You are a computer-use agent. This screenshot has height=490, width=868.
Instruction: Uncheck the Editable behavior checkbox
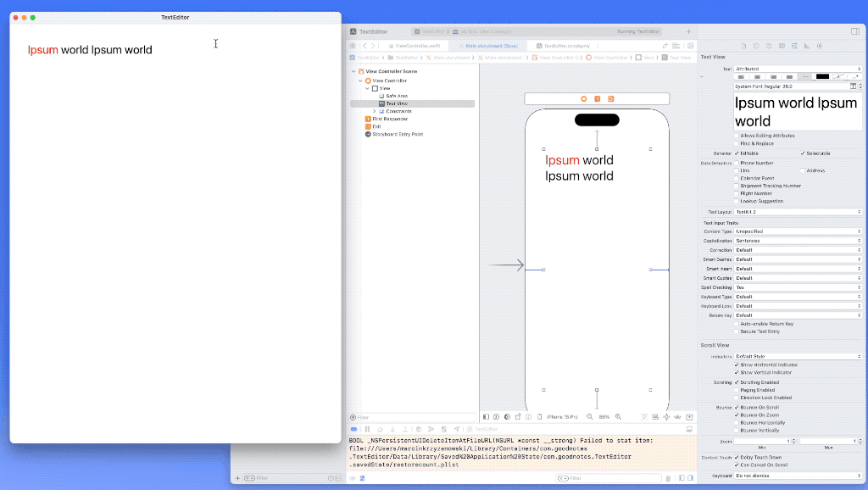(x=736, y=153)
